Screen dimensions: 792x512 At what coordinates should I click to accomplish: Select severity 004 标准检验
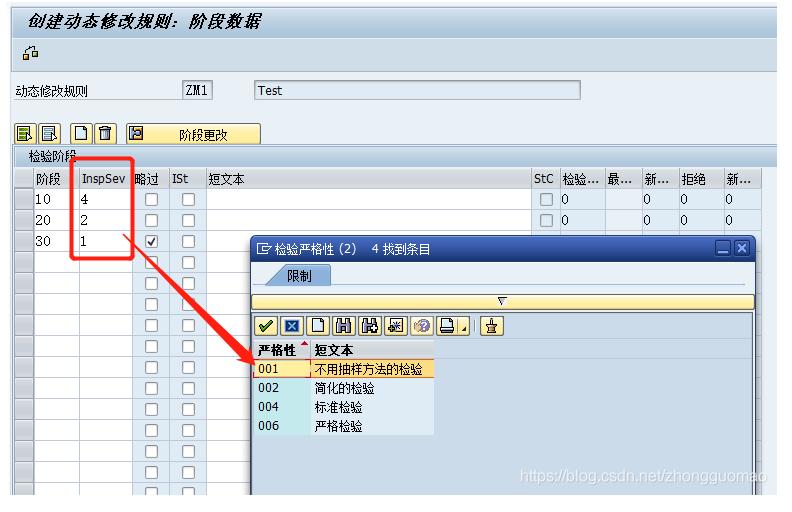(343, 407)
